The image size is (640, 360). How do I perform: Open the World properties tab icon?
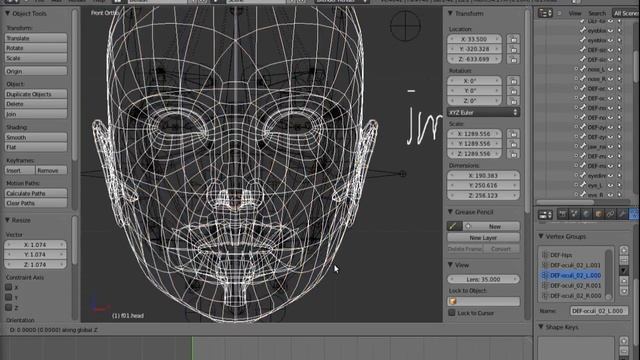[x=587, y=214]
